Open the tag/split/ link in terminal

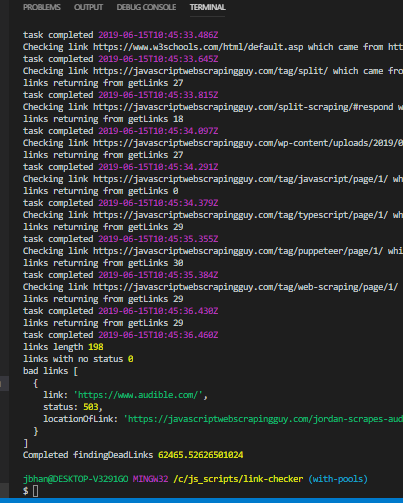coord(210,71)
